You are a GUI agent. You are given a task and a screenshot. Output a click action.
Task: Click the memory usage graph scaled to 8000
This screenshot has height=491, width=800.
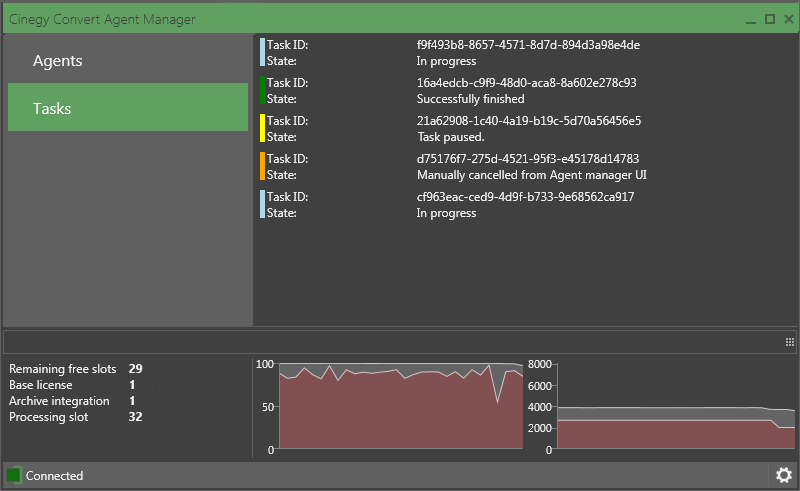(676, 406)
